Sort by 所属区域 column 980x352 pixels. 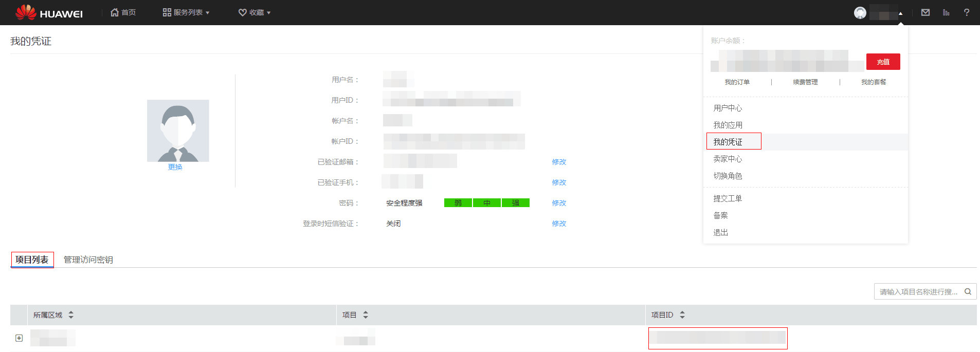[x=71, y=315]
